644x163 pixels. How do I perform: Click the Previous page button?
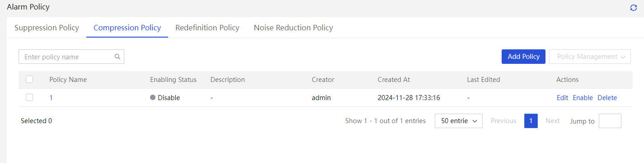(x=503, y=121)
